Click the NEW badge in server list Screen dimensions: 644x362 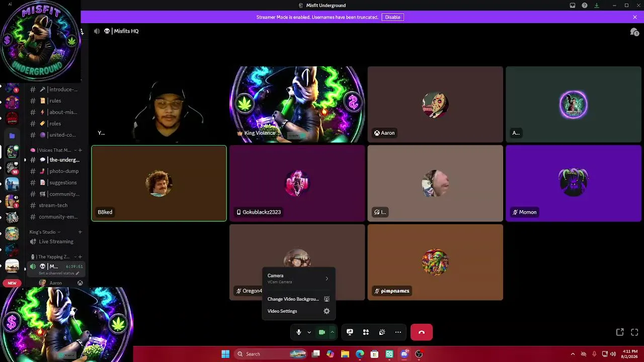click(12, 283)
